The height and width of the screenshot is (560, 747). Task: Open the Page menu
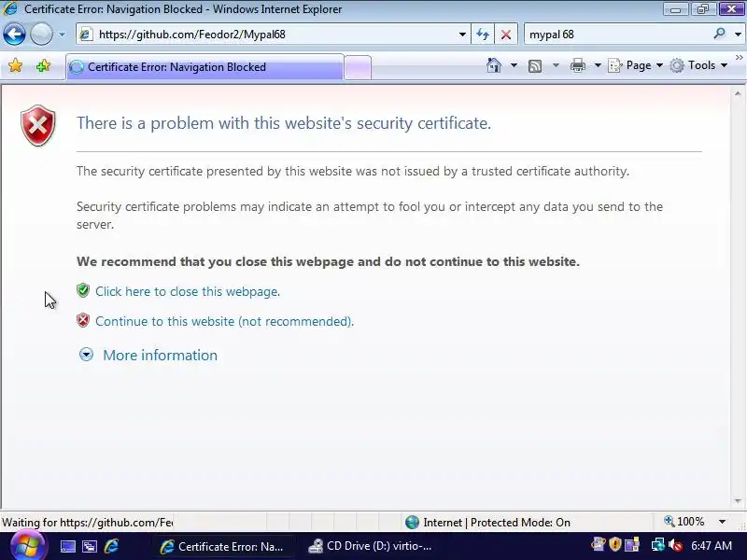636,65
